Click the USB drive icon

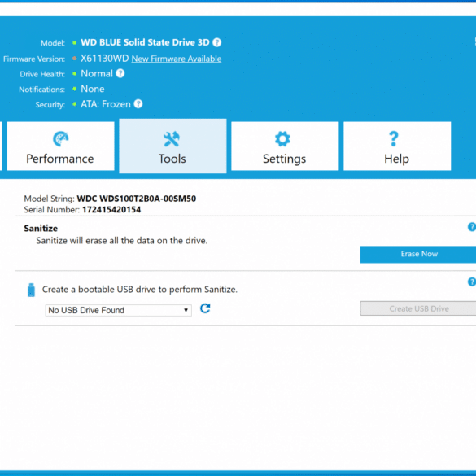31,290
